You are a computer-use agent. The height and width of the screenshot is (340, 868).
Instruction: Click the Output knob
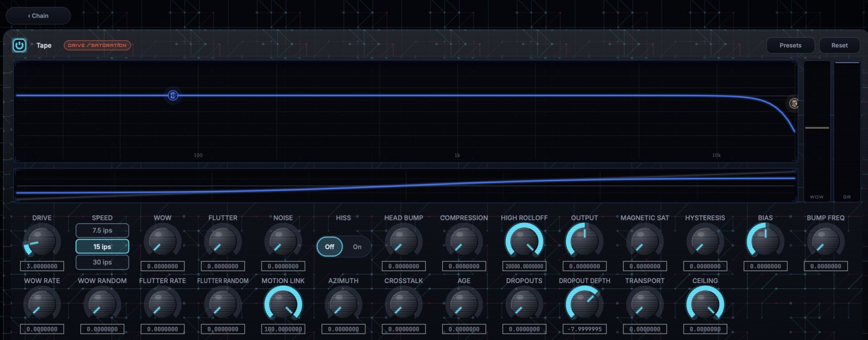(x=584, y=241)
